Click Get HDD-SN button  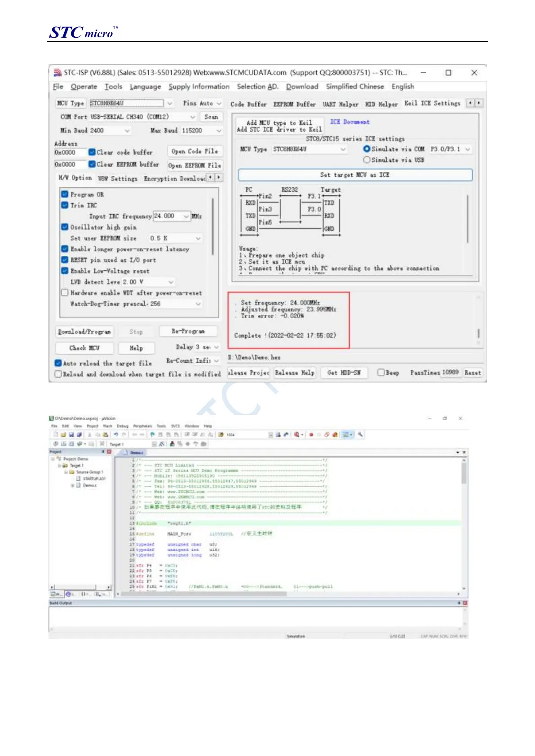[344, 373]
